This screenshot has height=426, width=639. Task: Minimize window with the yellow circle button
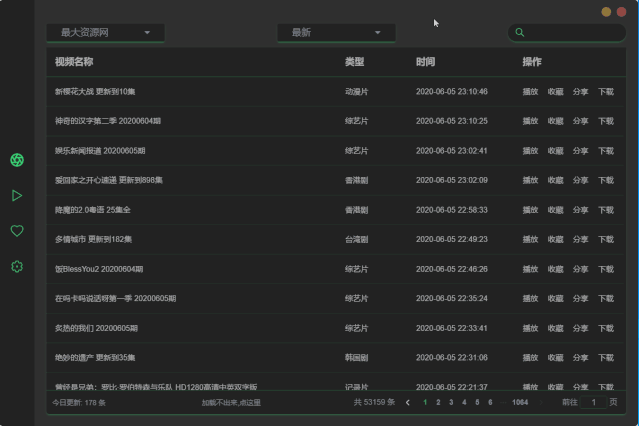[606, 12]
